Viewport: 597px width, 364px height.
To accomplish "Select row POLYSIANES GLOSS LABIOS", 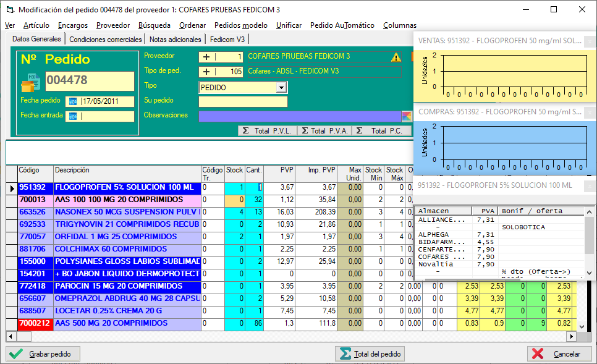I will pyautogui.click(x=127, y=262).
